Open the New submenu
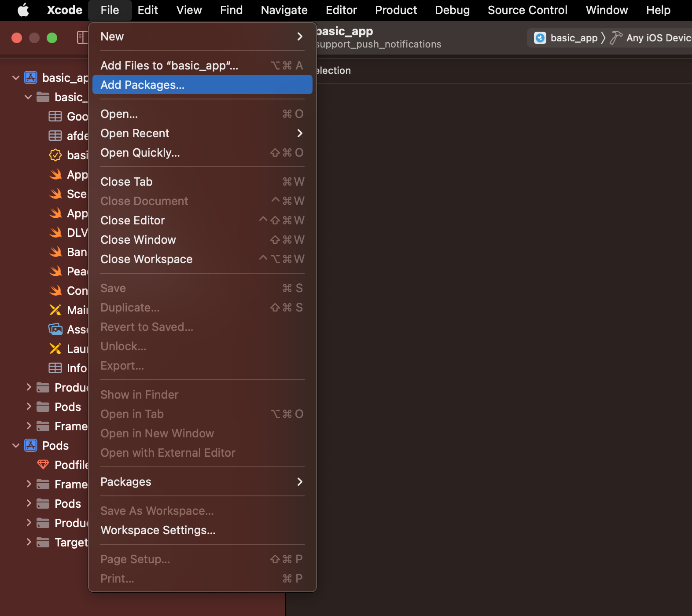Screen dimensions: 692x616 click(202, 37)
